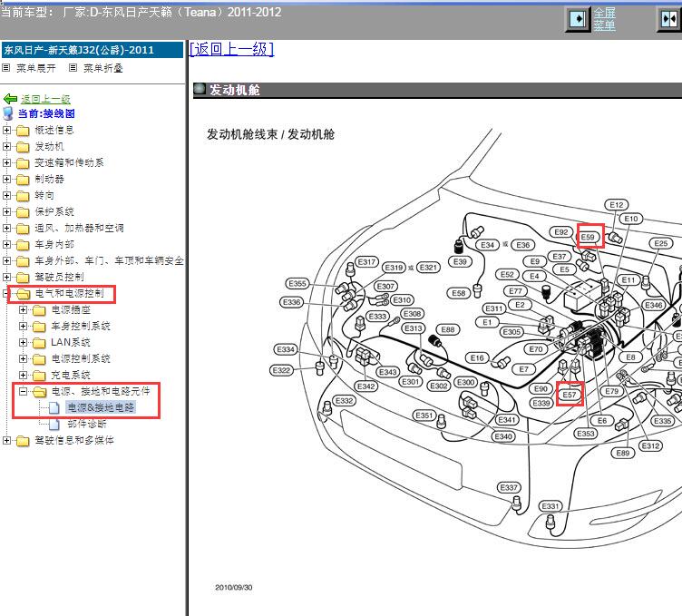
Task: Click connector label E88 in diagram
Action: pyautogui.click(x=448, y=329)
